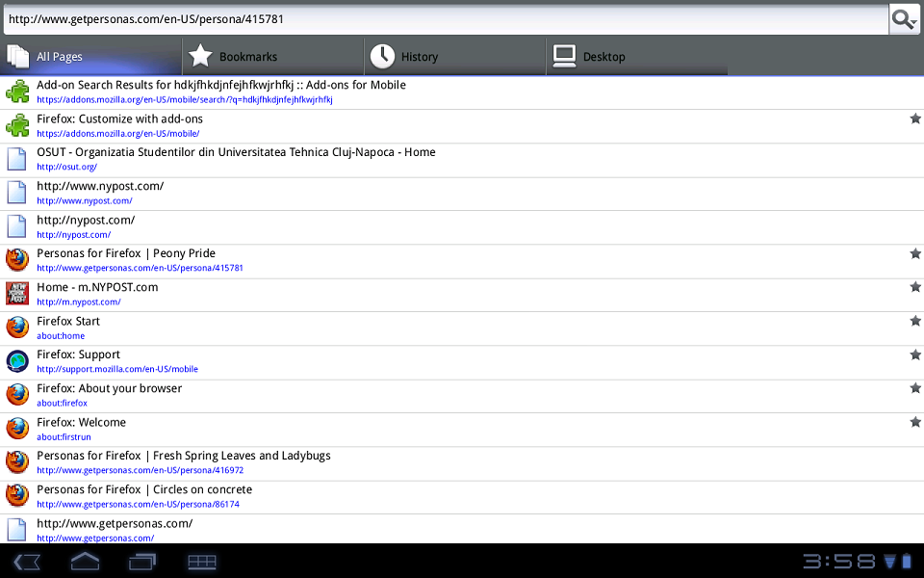The image size is (924, 578).
Task: Tap the Android Recent Apps button
Action: click(142, 562)
